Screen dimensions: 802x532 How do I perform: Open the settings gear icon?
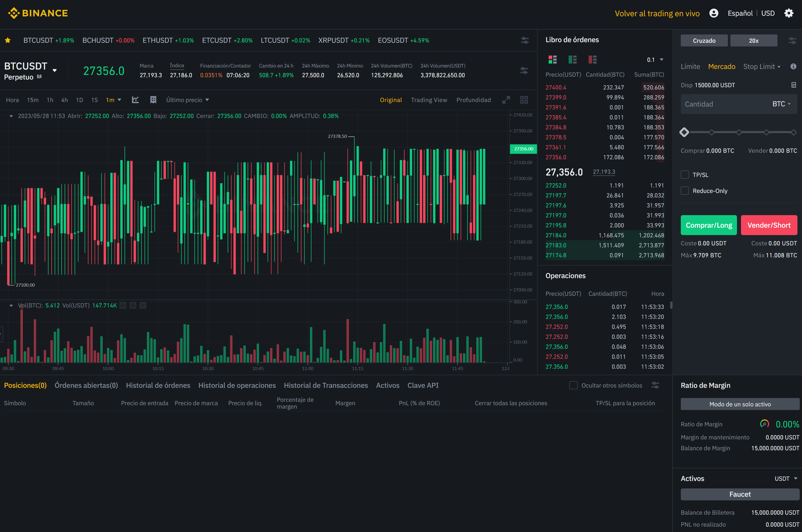tap(788, 13)
